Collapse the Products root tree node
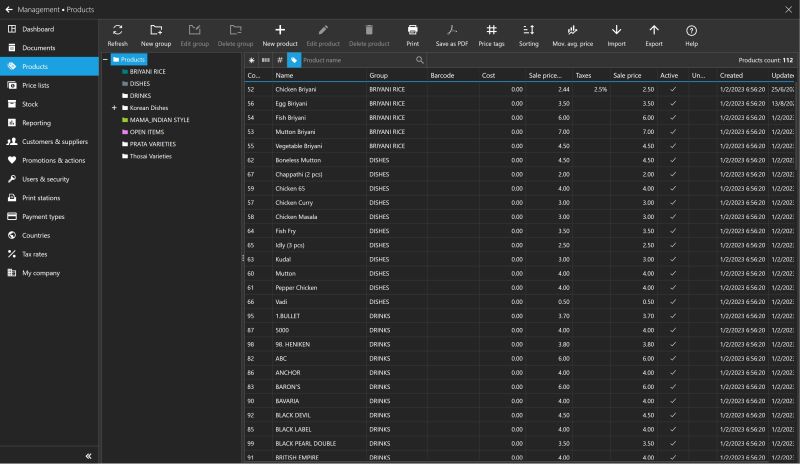Viewport: 800px width, 464px height. pos(107,60)
